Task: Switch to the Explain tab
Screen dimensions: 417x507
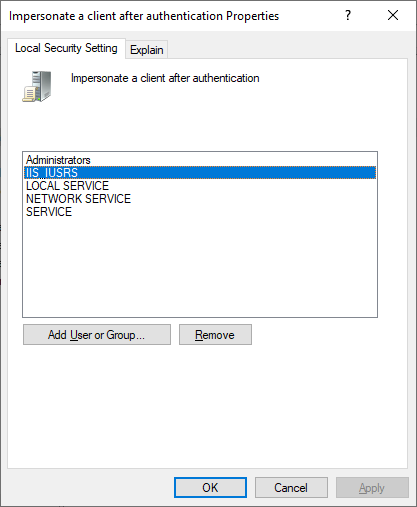Action: pyautogui.click(x=147, y=50)
